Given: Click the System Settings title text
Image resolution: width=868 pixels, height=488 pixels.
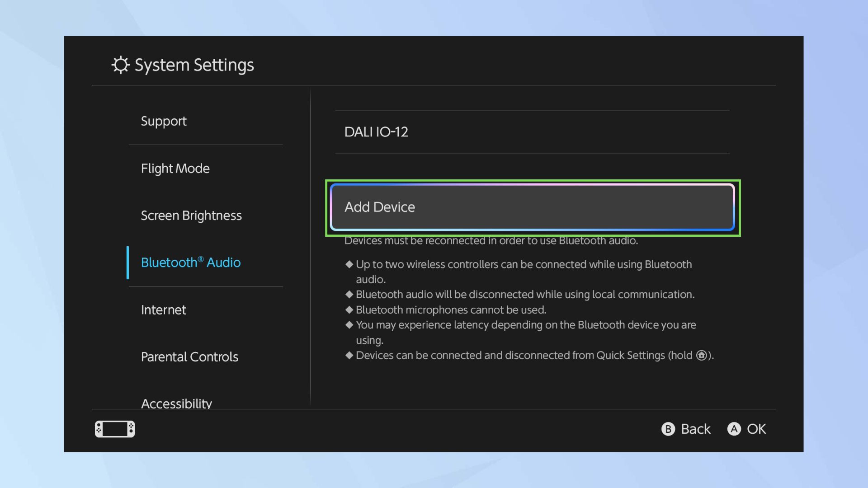Looking at the screenshot, I should click(x=194, y=65).
